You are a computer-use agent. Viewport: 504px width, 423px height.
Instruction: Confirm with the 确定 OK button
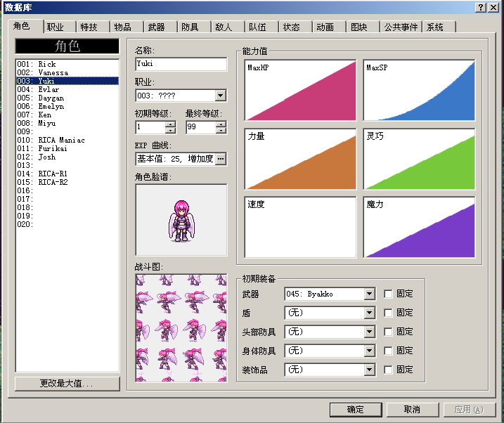(356, 410)
